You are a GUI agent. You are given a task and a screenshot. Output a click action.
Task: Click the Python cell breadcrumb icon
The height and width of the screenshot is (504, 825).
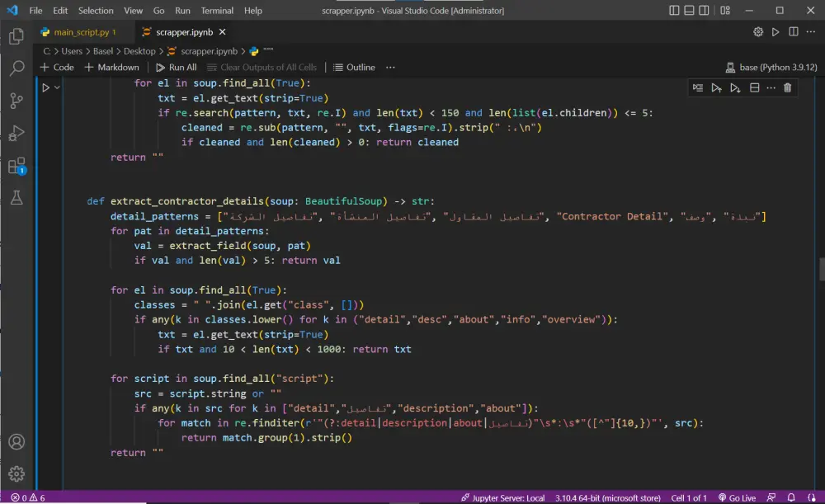(254, 51)
